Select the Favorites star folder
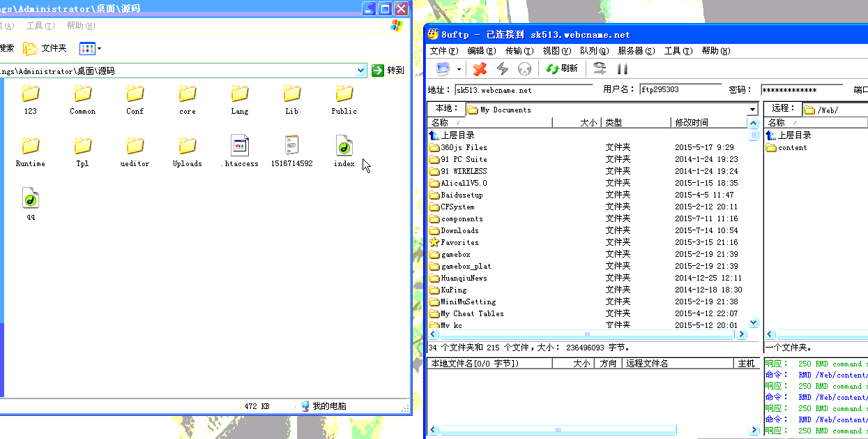Screen dimensions: 868x439 click(x=454, y=242)
